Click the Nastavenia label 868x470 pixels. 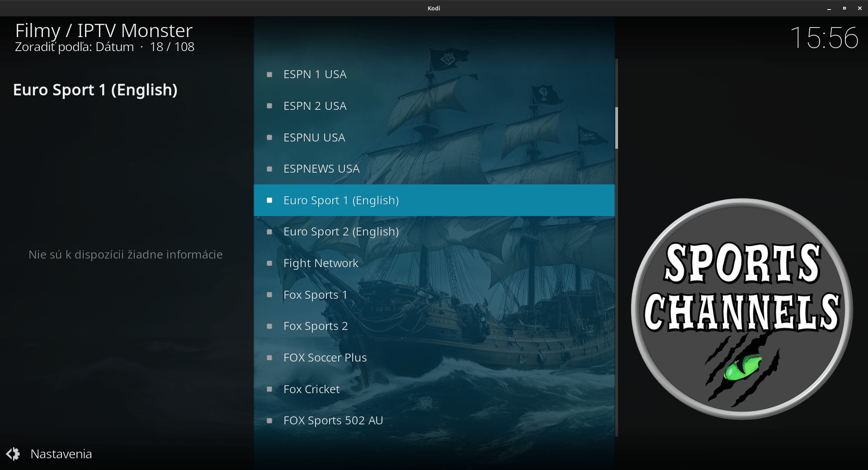point(61,454)
